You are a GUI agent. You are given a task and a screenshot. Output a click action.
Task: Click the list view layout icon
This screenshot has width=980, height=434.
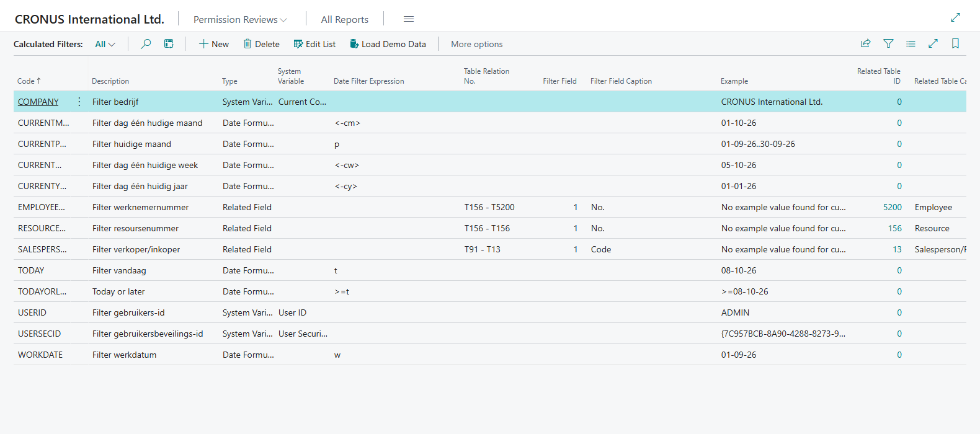point(911,43)
